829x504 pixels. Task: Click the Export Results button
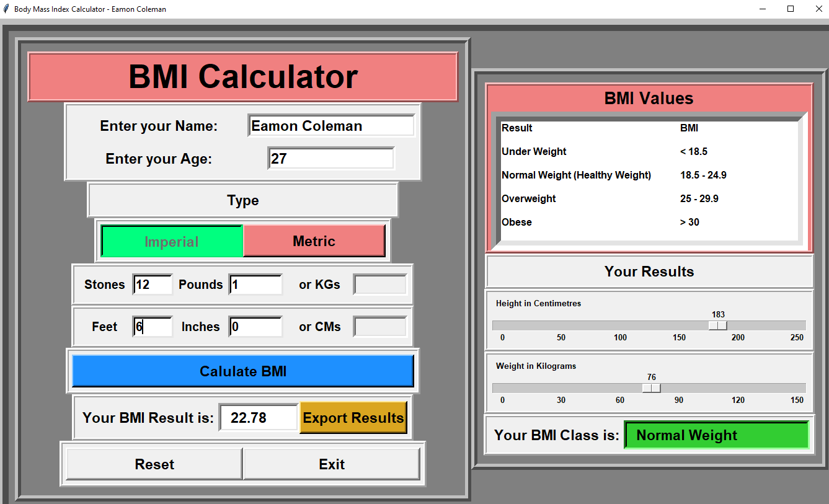click(x=353, y=418)
